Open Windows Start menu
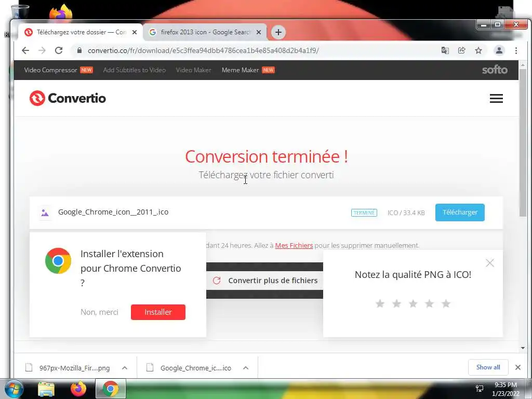The height and width of the screenshot is (399, 532). tap(14, 389)
